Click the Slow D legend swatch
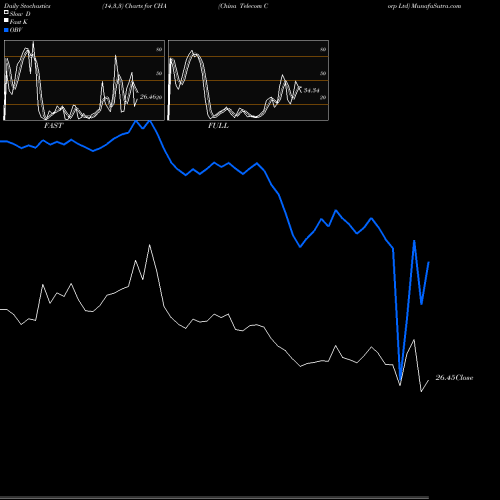Image resolution: width=500 pixels, height=500 pixels. click(x=6, y=13)
